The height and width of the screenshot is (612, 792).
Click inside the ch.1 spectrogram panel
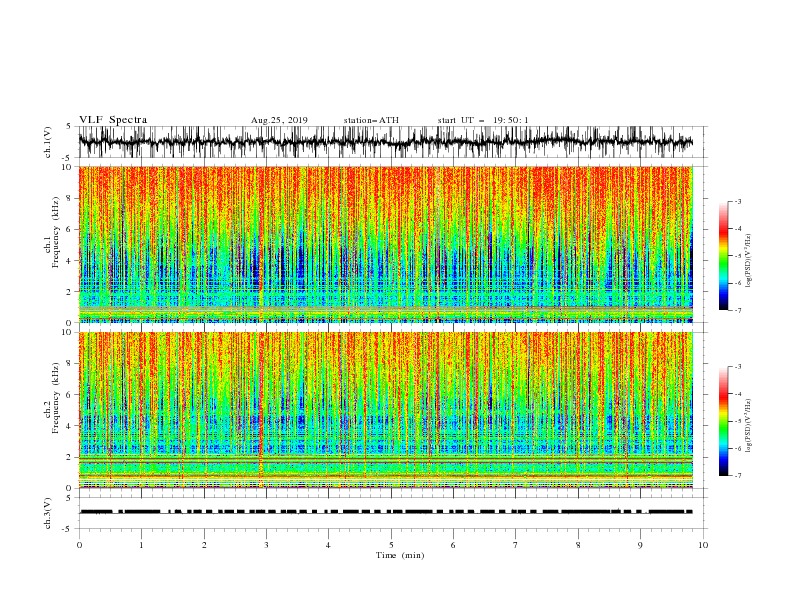pyautogui.click(x=386, y=244)
